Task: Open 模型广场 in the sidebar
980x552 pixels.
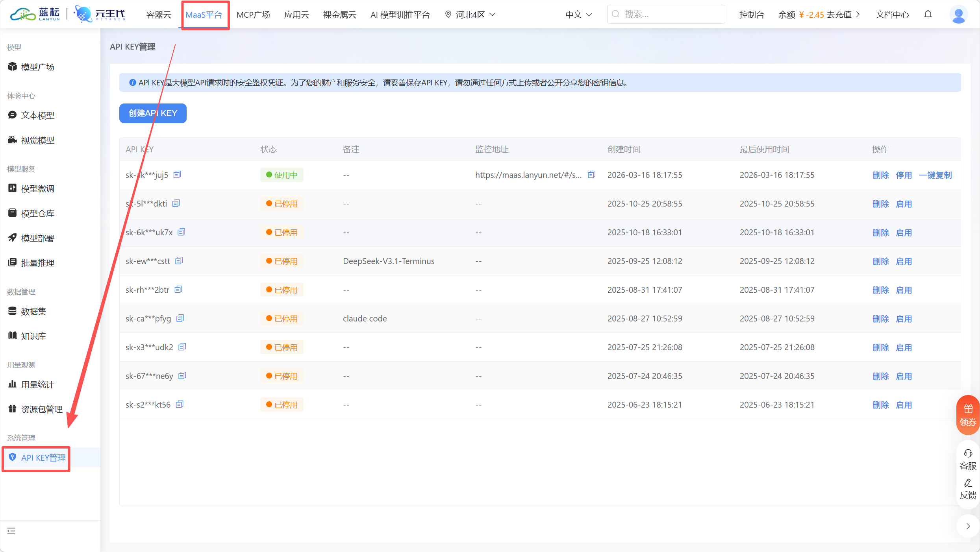Action: 37,67
